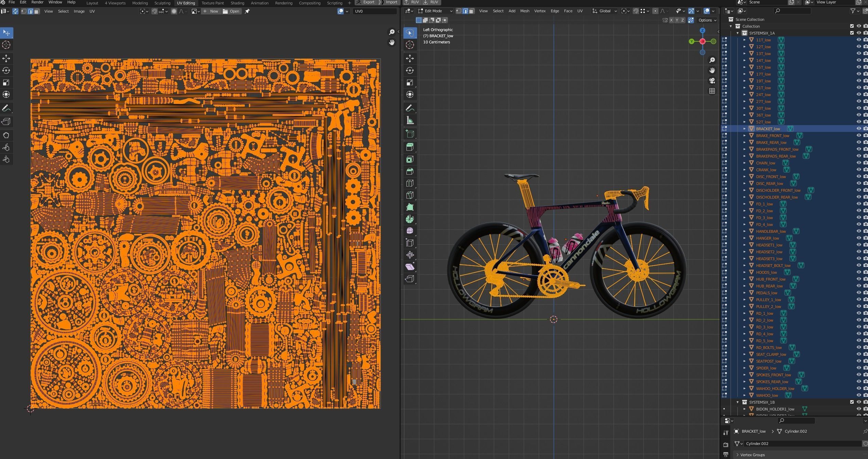Select the Rip Region tool in UV editor

click(6, 122)
